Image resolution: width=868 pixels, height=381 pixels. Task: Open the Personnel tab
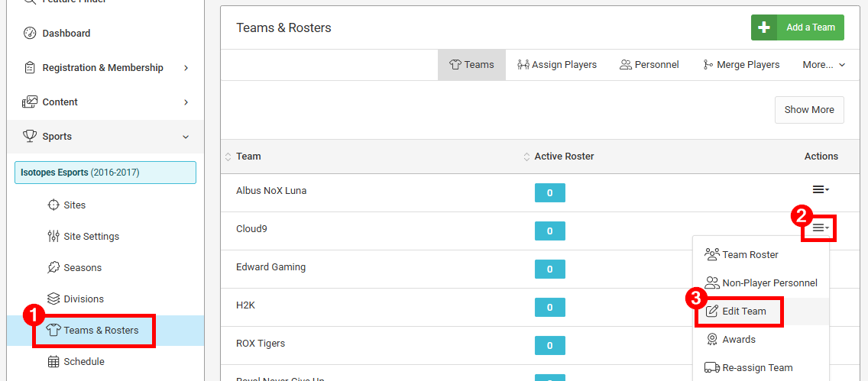[x=649, y=65]
